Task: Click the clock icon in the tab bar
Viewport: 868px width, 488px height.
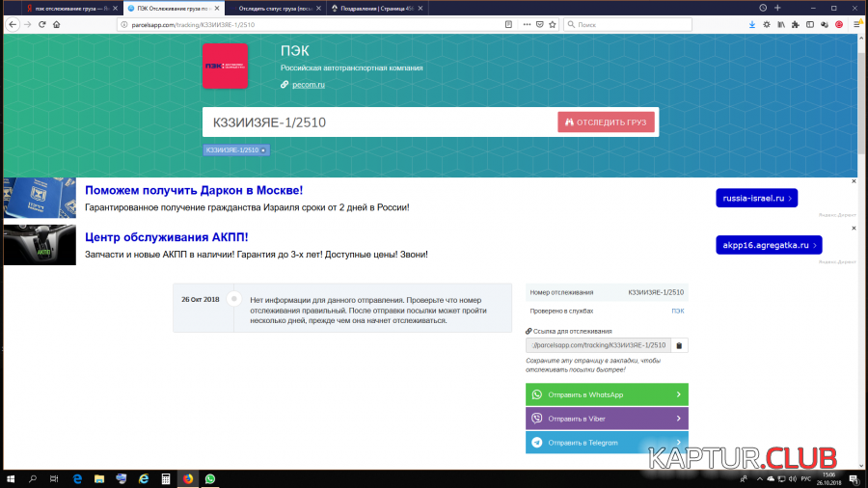Action: (x=763, y=8)
